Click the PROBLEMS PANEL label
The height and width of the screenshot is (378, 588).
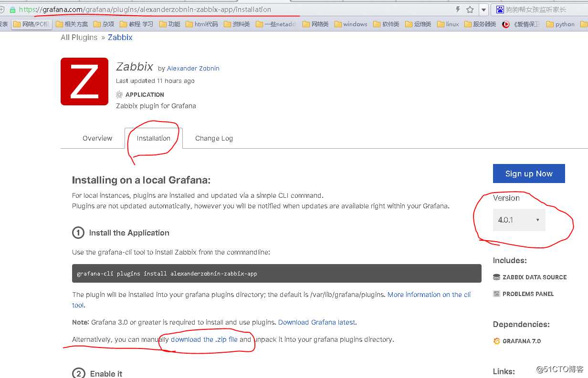(x=528, y=294)
